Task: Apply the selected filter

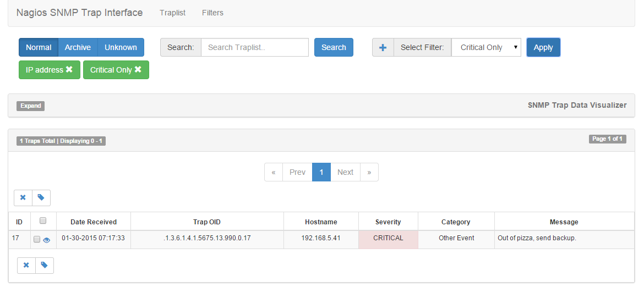Action: (x=543, y=47)
